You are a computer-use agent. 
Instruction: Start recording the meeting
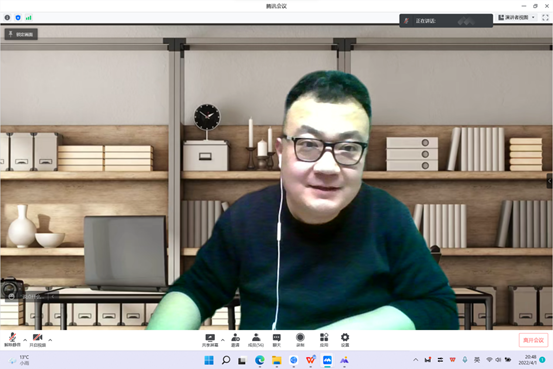(300, 340)
